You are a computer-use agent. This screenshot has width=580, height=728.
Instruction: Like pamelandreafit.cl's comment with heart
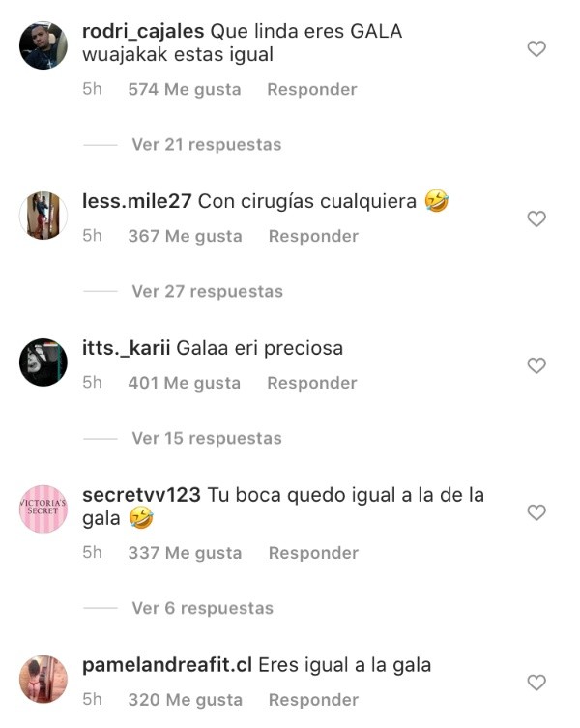tap(536, 683)
